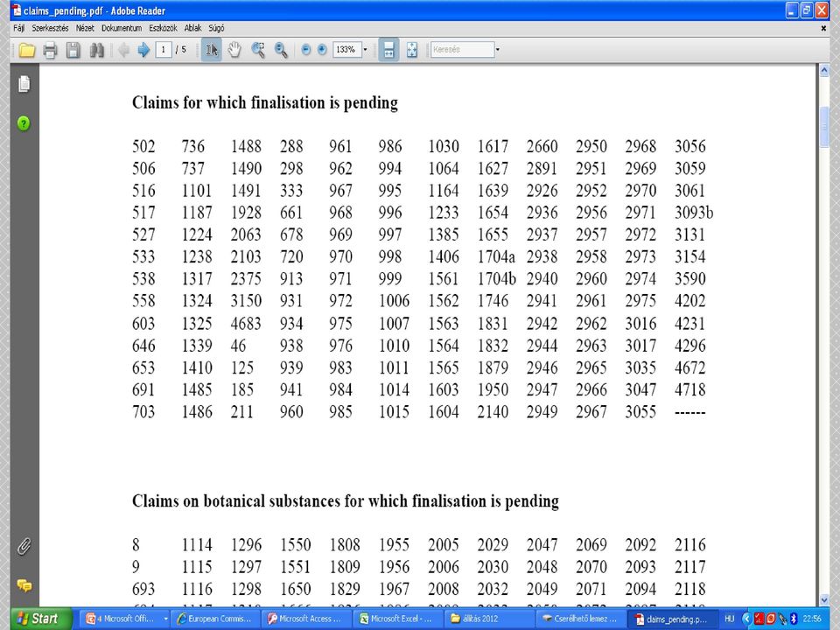
Task: Click claim number 2140
Action: coord(493,411)
